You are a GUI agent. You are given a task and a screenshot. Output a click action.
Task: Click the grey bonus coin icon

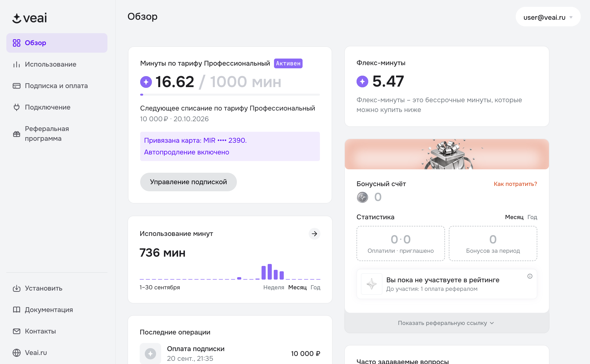(x=362, y=197)
